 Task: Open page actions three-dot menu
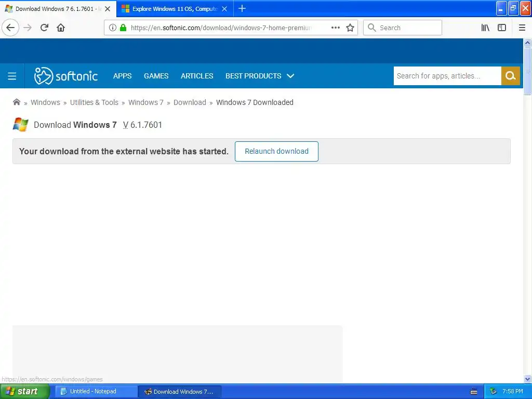[x=335, y=28]
